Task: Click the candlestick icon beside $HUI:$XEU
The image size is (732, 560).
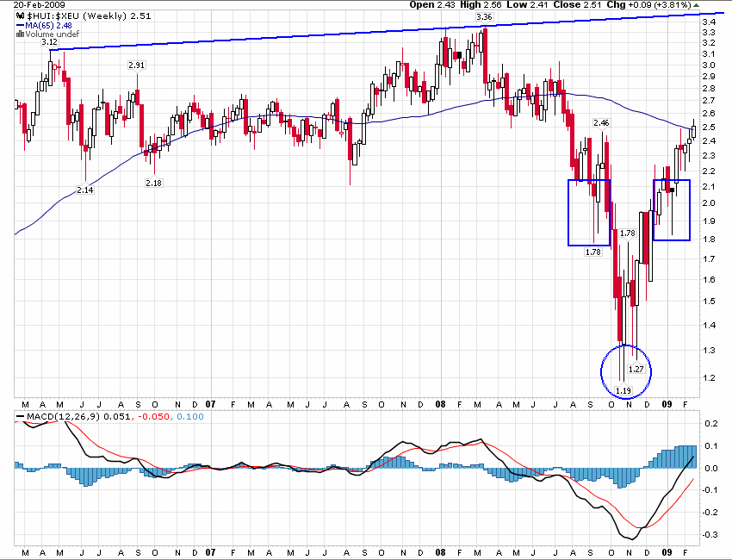Action: pyautogui.click(x=21, y=15)
